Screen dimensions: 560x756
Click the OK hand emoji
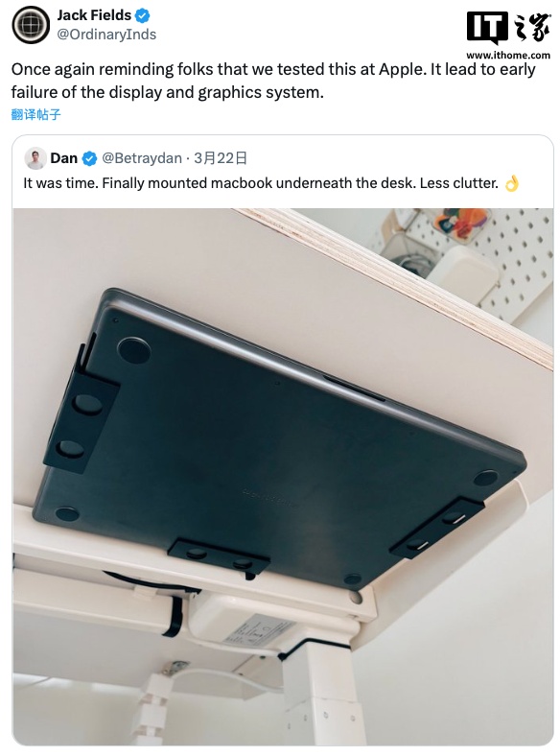(x=511, y=183)
